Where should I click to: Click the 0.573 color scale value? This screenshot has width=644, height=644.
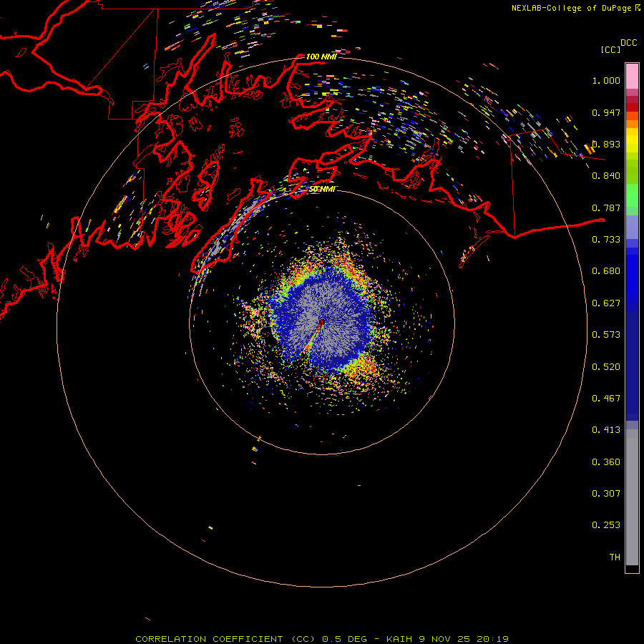606,335
